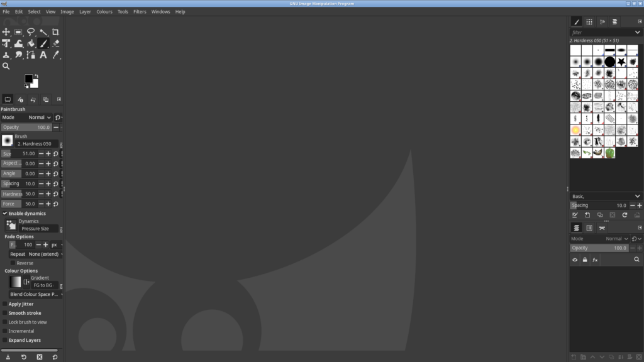Image resolution: width=644 pixels, height=362 pixels.
Task: Select the Move tool
Action: pyautogui.click(x=6, y=32)
